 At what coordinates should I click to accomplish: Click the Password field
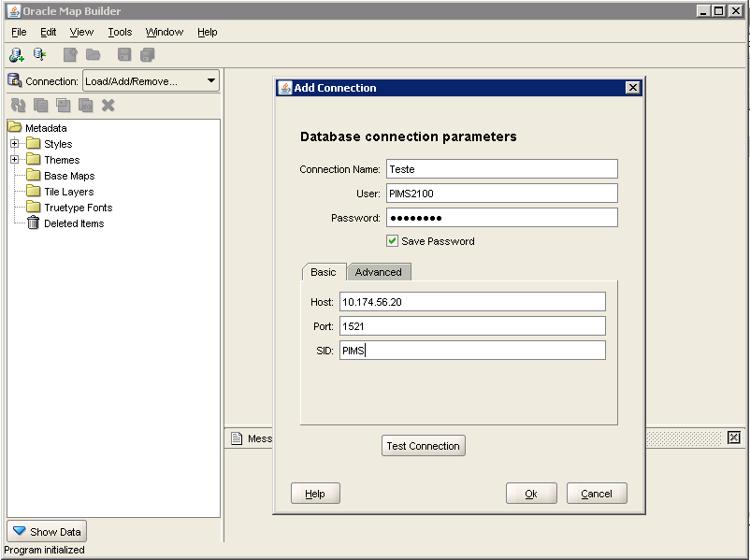click(502, 218)
